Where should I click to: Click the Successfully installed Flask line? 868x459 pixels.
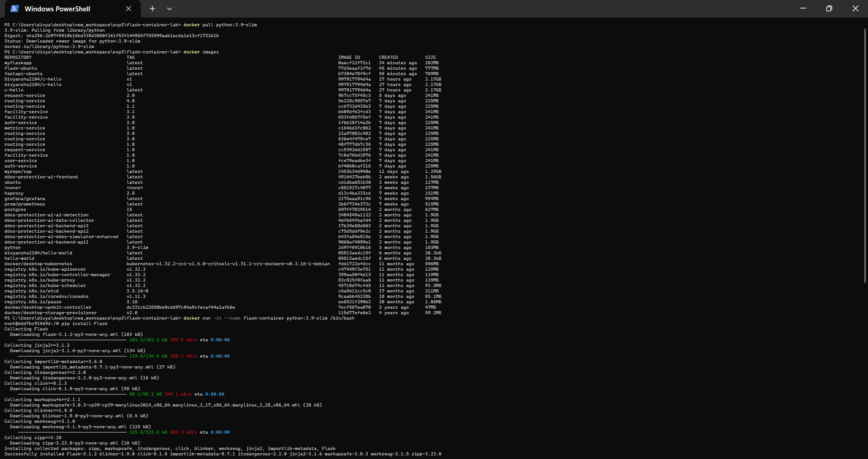pyautogui.click(x=223, y=454)
